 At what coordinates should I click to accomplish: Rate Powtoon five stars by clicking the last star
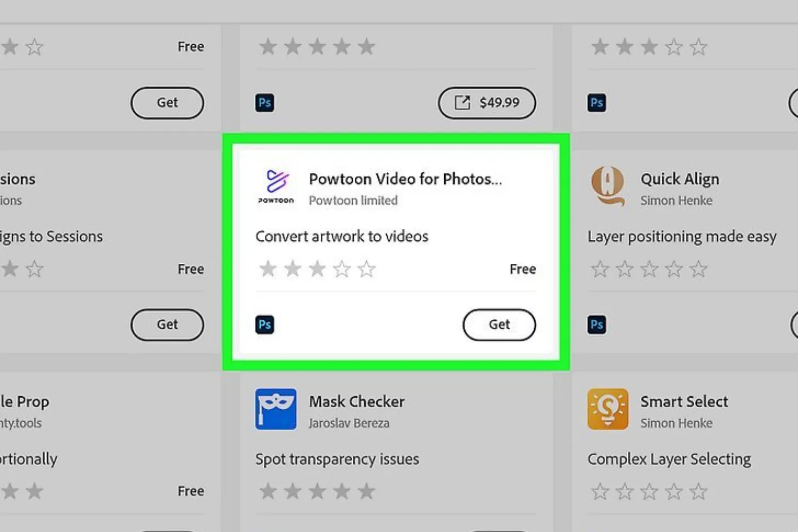(367, 269)
